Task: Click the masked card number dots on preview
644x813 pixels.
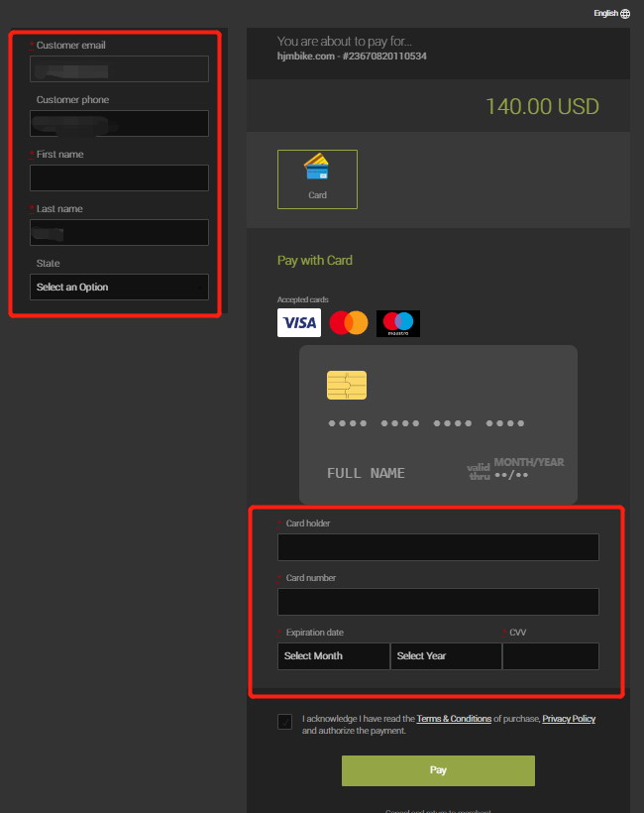Action: click(x=426, y=423)
